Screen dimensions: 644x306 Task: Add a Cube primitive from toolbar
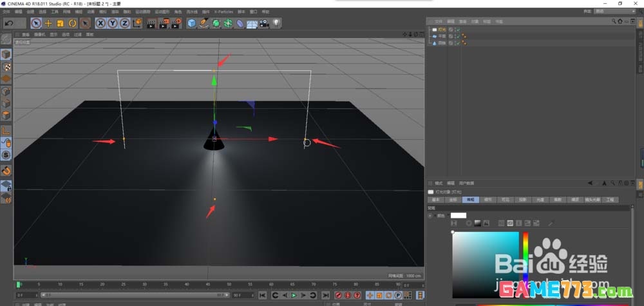tap(191, 23)
